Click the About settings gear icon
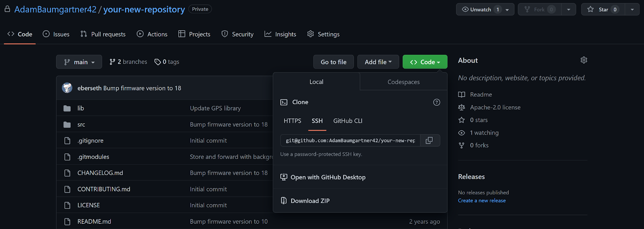The height and width of the screenshot is (229, 644). (x=584, y=60)
